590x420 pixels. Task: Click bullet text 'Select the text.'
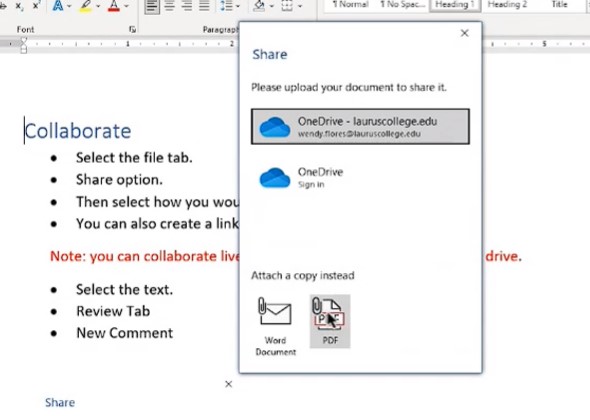pos(125,290)
